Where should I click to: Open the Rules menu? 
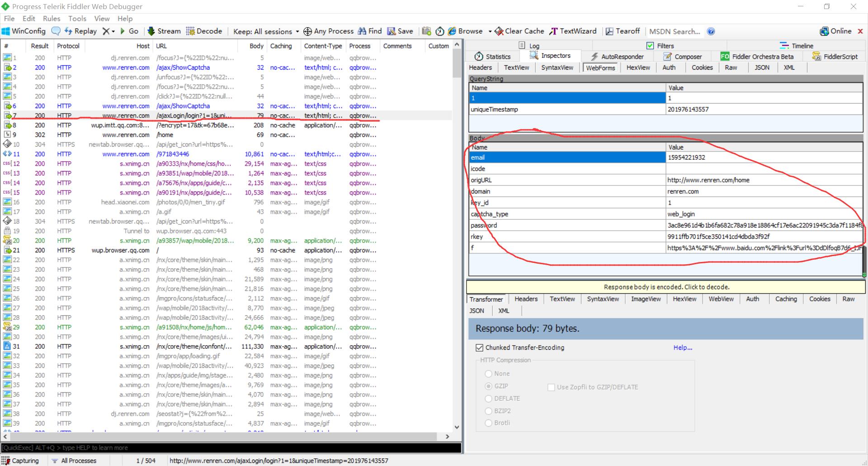coord(52,19)
